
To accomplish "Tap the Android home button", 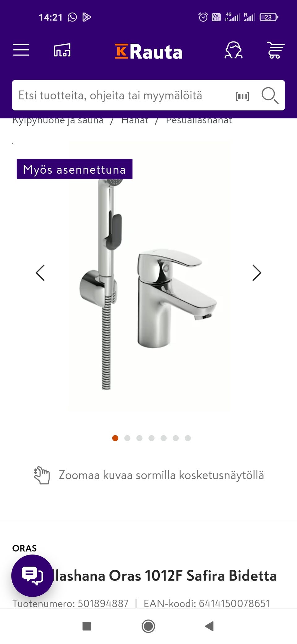I will (x=148, y=626).
